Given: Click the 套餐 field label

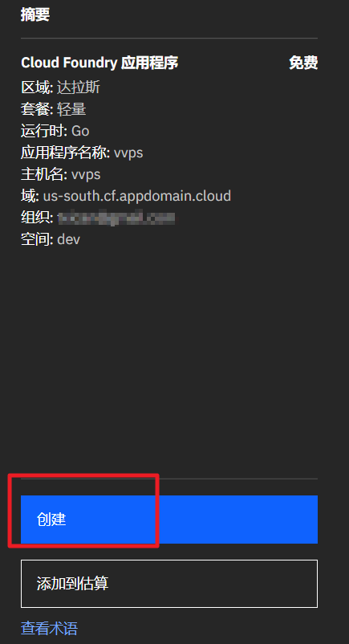Looking at the screenshot, I should point(37,109).
